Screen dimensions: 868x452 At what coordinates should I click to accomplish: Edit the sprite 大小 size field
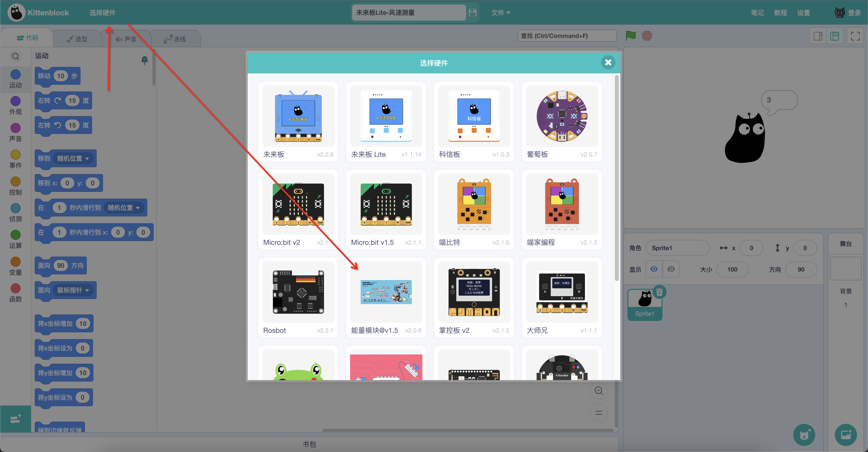click(x=732, y=269)
